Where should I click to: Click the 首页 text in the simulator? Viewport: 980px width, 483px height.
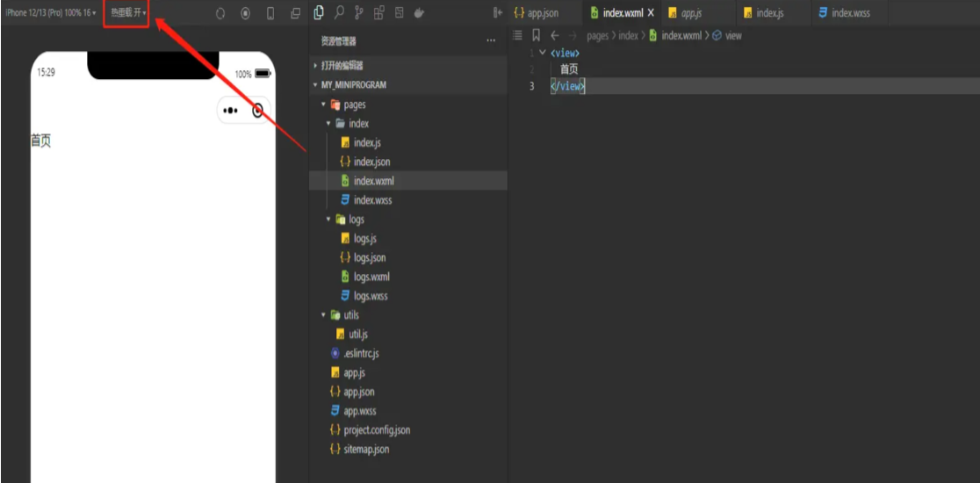point(40,141)
